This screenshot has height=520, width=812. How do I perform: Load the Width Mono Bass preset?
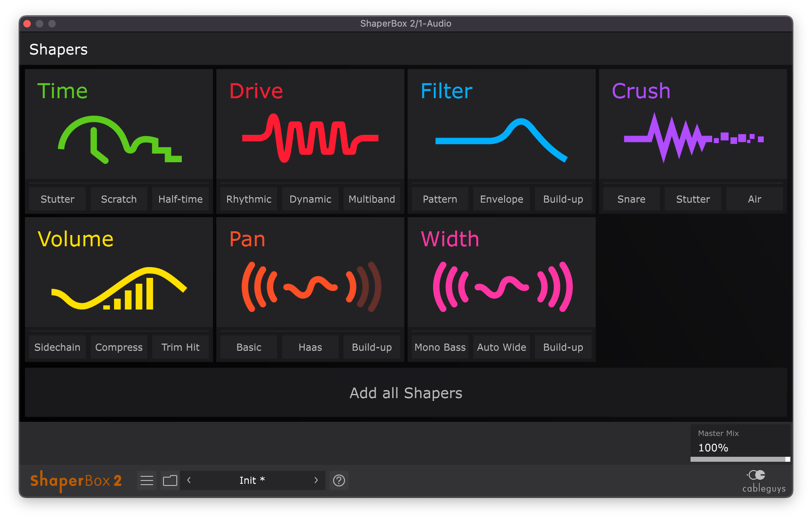pos(440,347)
